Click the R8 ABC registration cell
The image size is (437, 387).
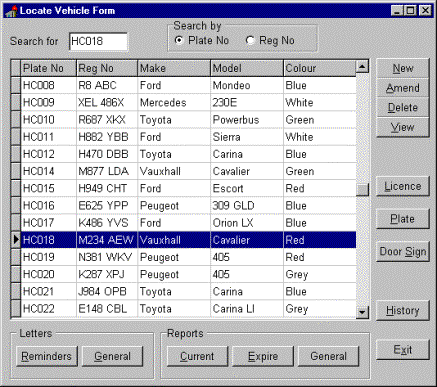[107, 85]
